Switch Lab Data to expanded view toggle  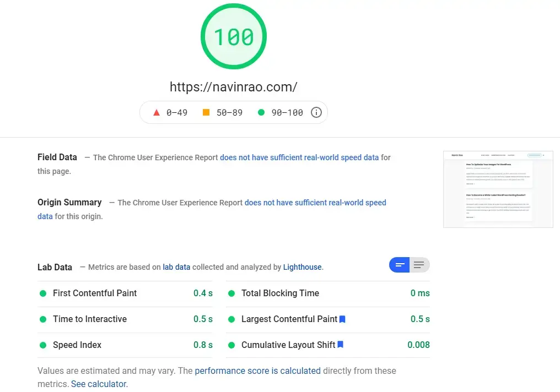(419, 265)
